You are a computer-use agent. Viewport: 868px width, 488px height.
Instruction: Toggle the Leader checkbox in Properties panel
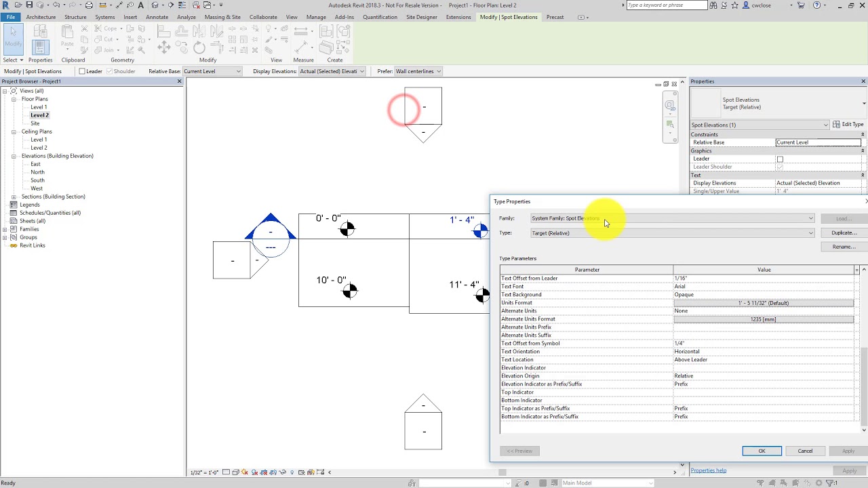pyautogui.click(x=780, y=159)
